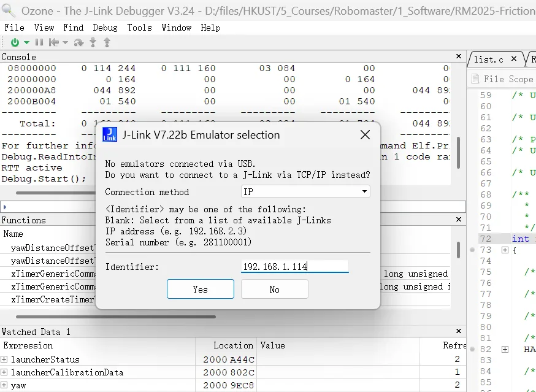Click the Step Into down-arrow icon

(x=93, y=42)
